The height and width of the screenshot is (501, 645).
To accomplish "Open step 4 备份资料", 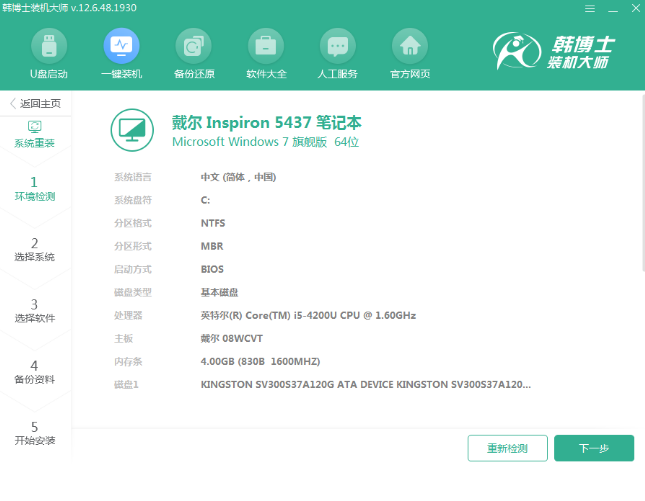I will tap(35, 371).
